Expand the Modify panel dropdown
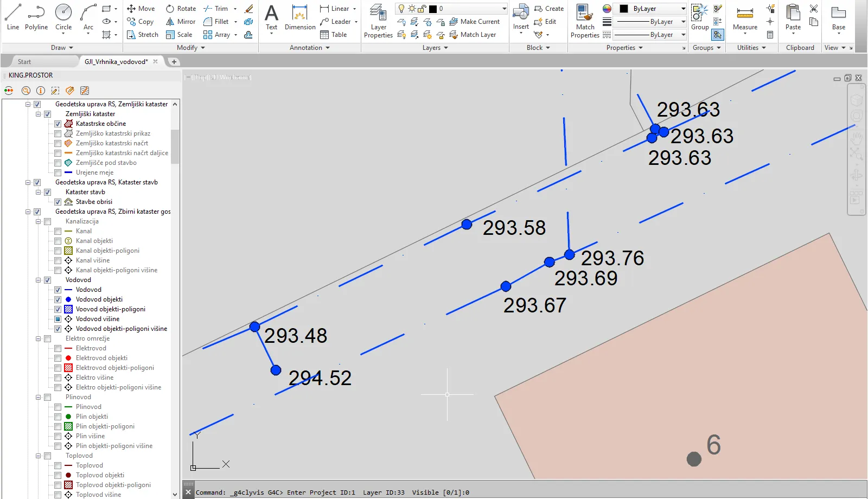Screen dimensions: 868x499 tap(191, 48)
